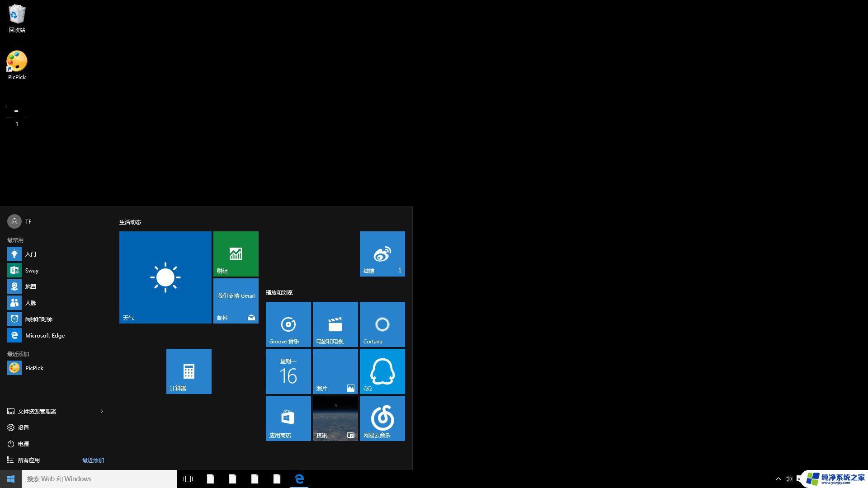Screen dimensions: 868x488
Task: Open the Cortana tile
Action: click(x=382, y=324)
